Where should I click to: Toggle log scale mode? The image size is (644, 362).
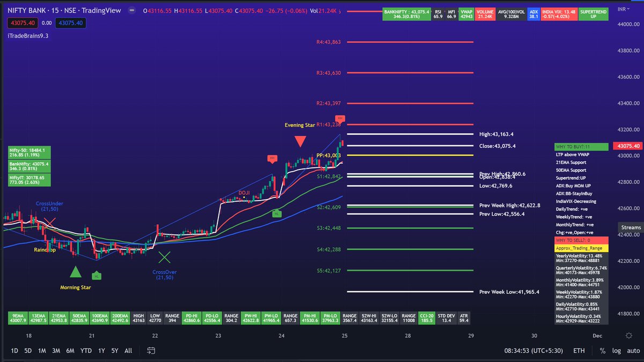(616, 351)
